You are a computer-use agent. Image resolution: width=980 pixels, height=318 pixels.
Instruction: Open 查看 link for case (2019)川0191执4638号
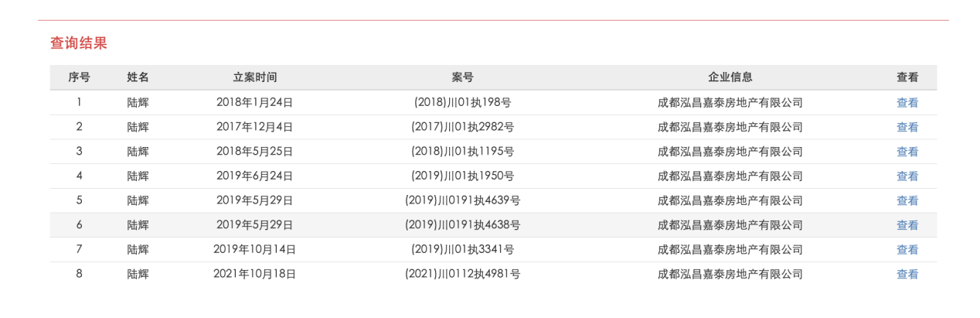907,225
